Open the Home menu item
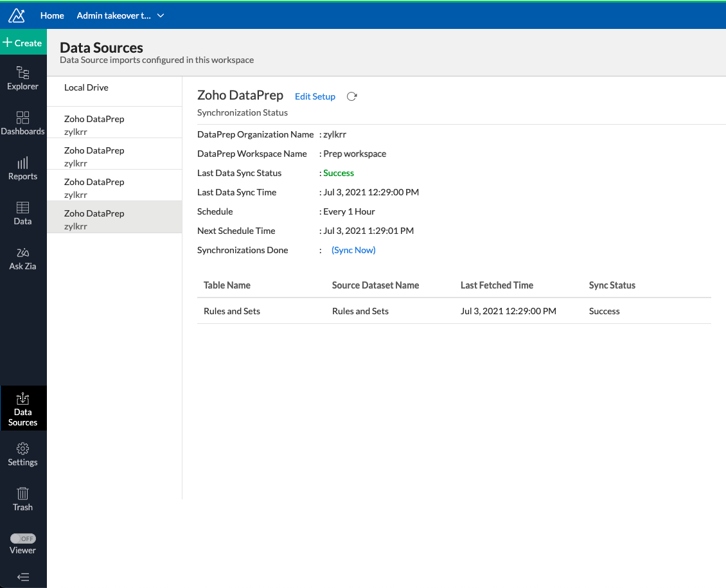Image resolution: width=726 pixels, height=588 pixels. coord(52,15)
